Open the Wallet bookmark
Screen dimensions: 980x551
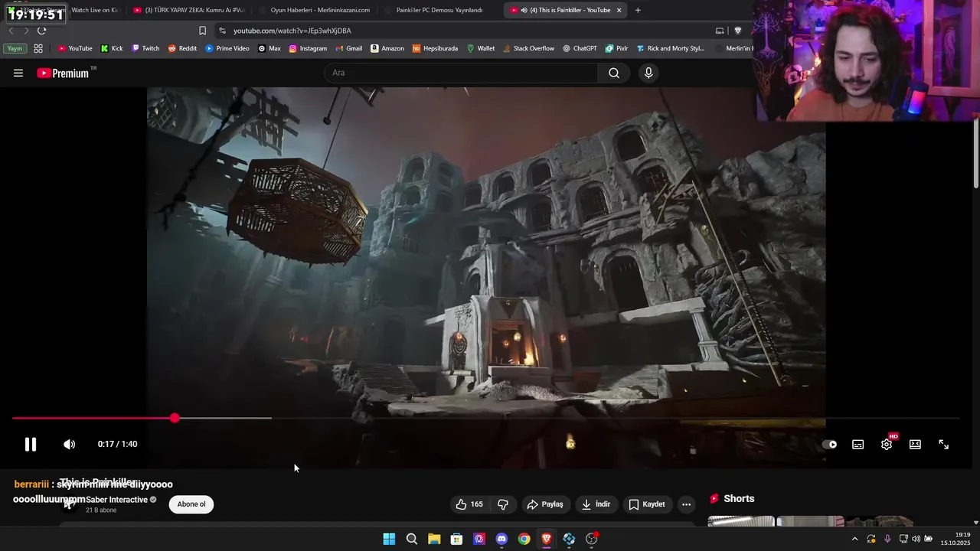coord(481,48)
